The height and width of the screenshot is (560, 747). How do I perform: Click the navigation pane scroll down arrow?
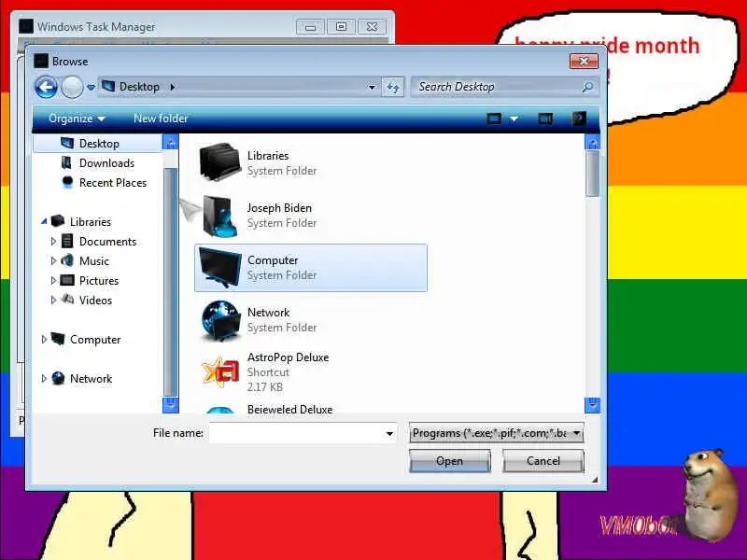(171, 405)
